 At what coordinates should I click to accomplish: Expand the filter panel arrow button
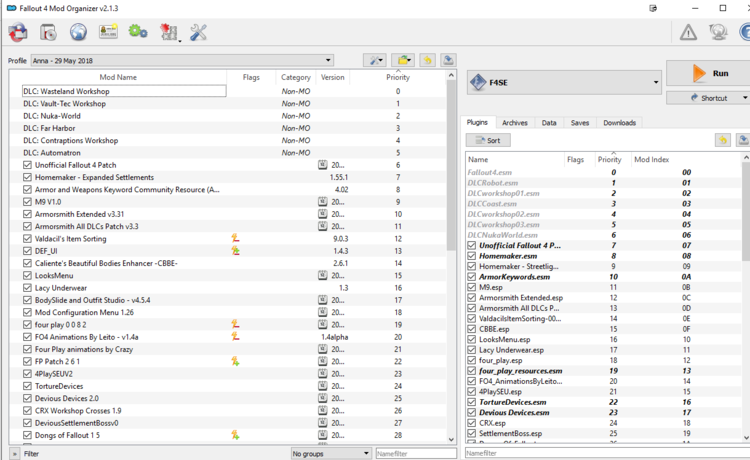(14, 453)
